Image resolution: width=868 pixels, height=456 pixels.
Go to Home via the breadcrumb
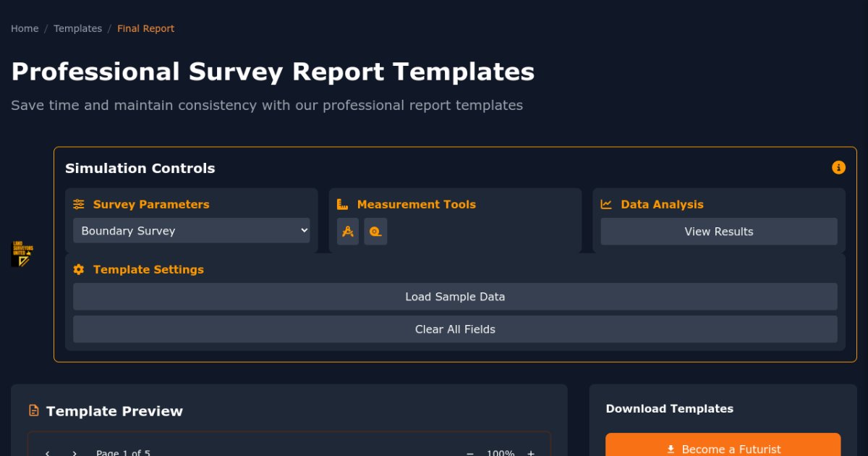(24, 28)
